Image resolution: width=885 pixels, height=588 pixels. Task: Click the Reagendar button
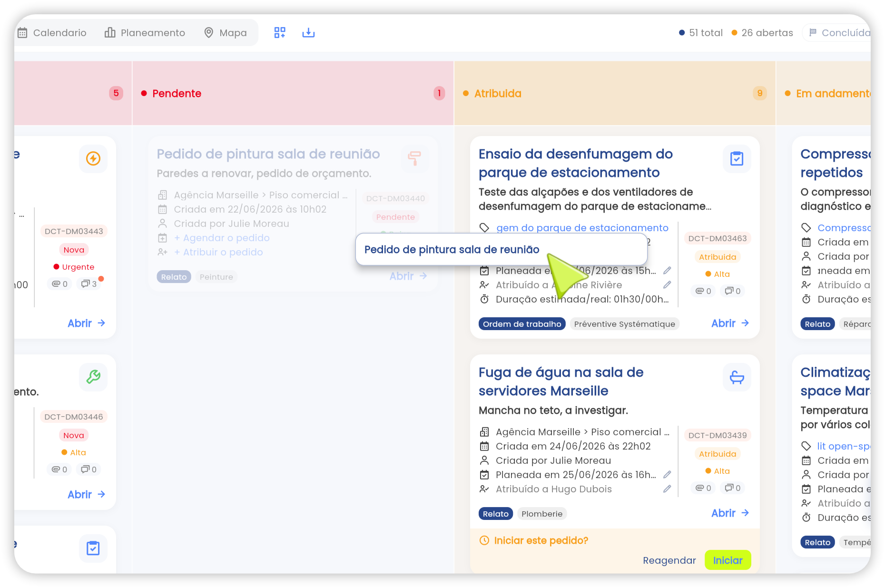669,560
